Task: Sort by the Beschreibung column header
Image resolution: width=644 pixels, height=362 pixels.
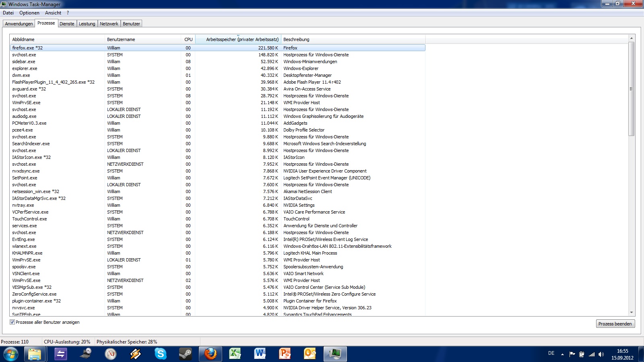Action: (353, 39)
